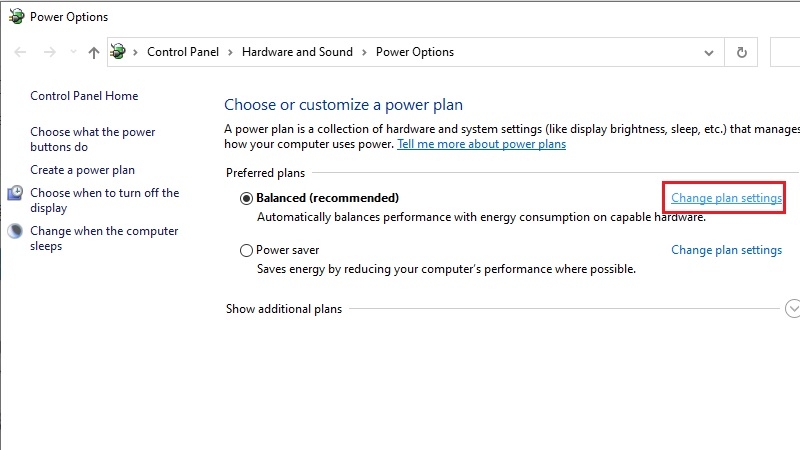Viewport: 800px width, 450px height.
Task: Click the forward navigation arrow
Action: point(48,52)
